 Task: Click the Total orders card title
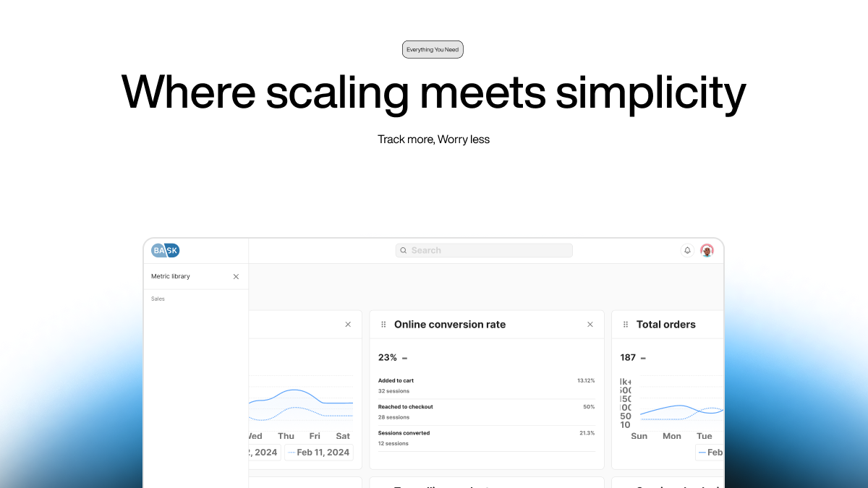click(665, 325)
